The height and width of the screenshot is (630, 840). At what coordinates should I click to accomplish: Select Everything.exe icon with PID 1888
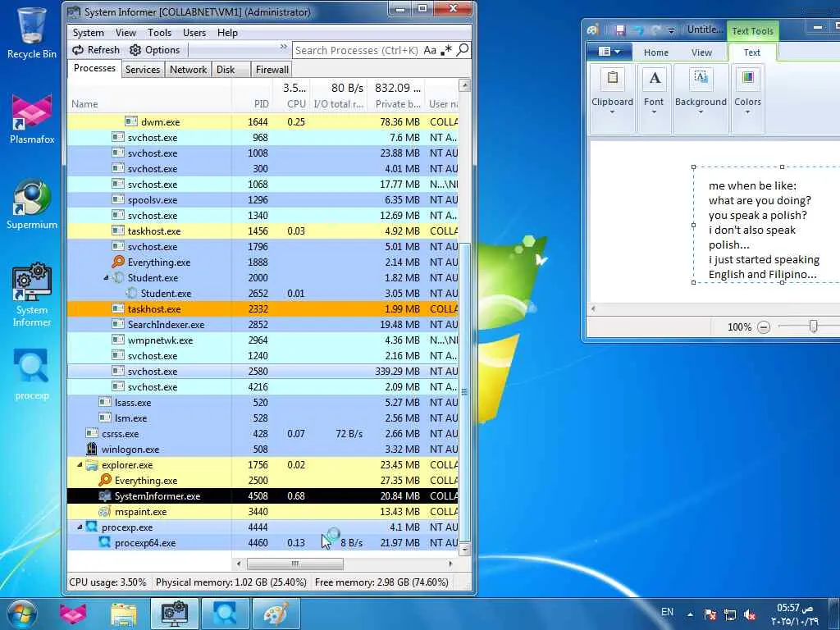point(118,262)
